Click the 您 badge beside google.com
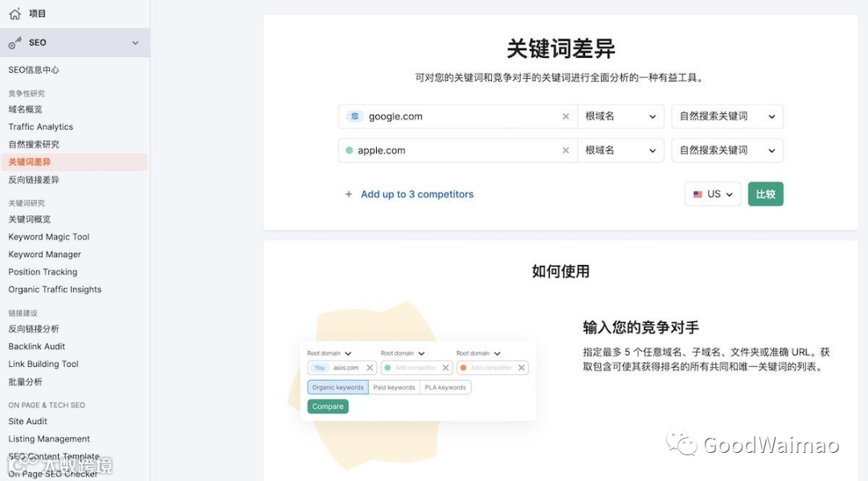Screen dimensions: 868x481 pos(354,116)
